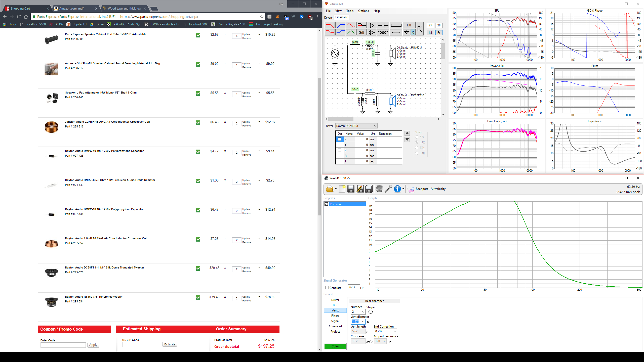
Task: Add the red low-shelf filter block
Action: (330, 32)
